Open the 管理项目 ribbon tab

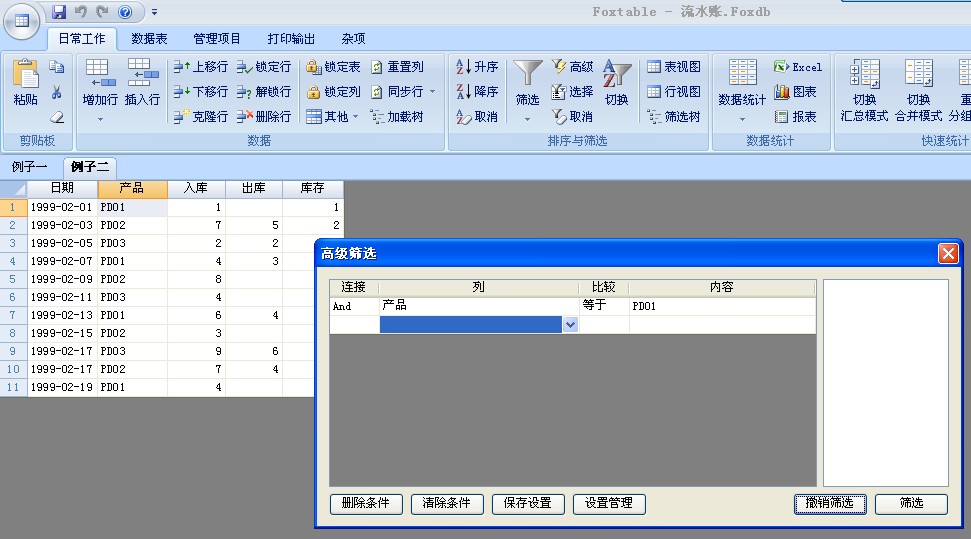pos(217,39)
